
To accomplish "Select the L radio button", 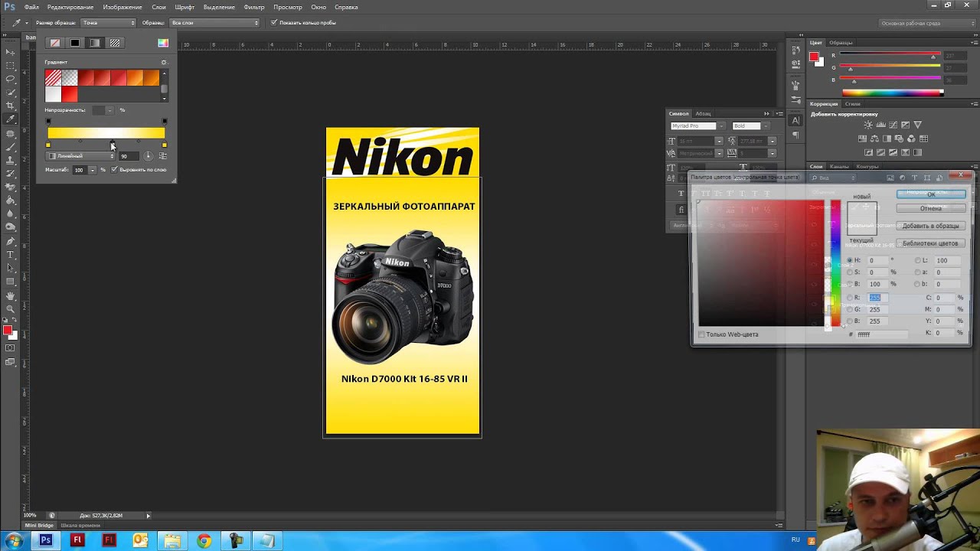I will pos(918,260).
